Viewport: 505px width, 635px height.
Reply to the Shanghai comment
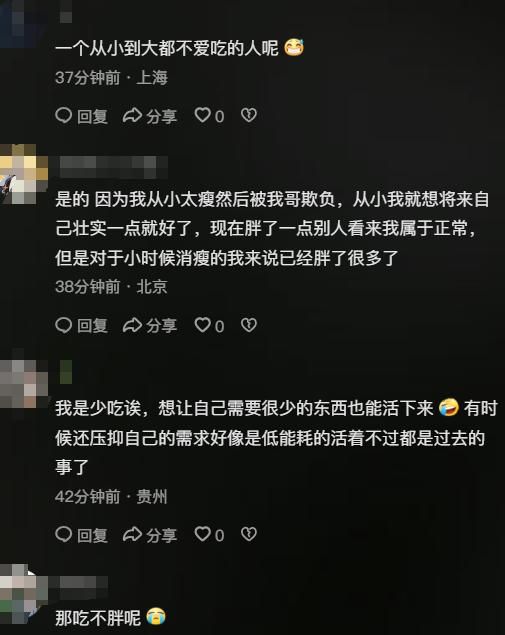click(81, 116)
